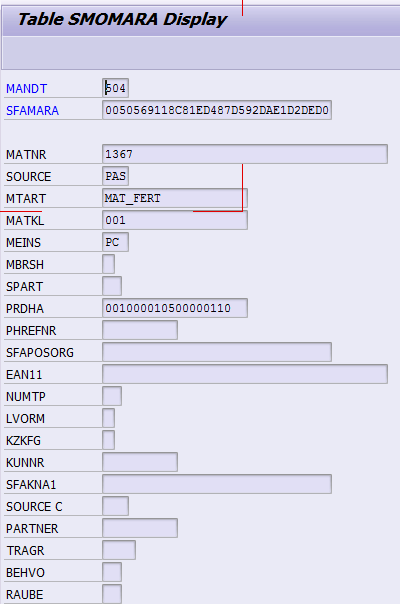This screenshot has width=400, height=604.
Task: Select the SOURCE field with PAS
Action: point(116,176)
